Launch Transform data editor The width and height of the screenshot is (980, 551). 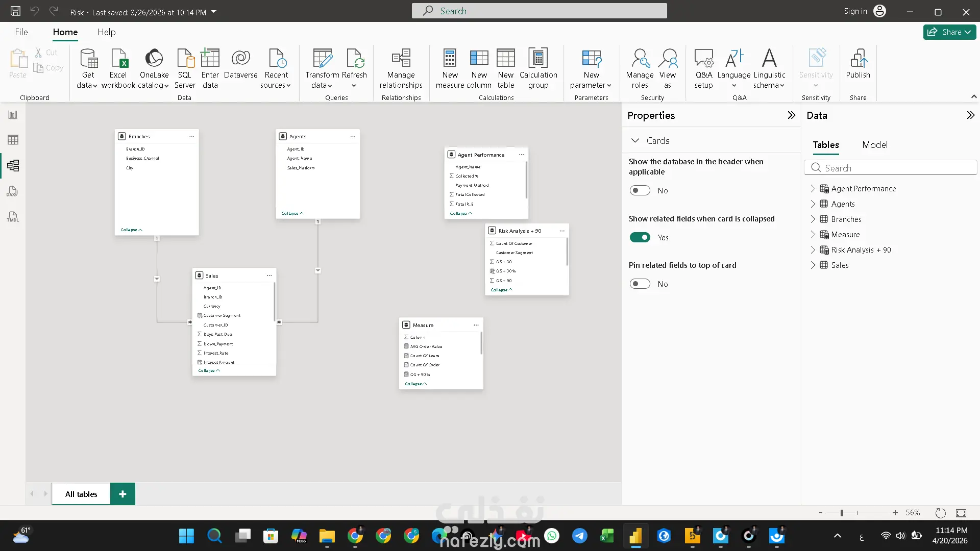[x=322, y=69]
